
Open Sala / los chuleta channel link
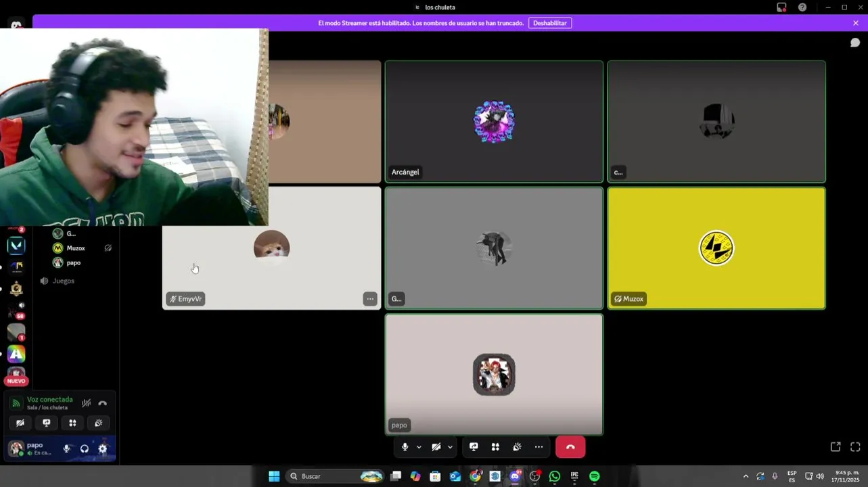click(x=47, y=408)
